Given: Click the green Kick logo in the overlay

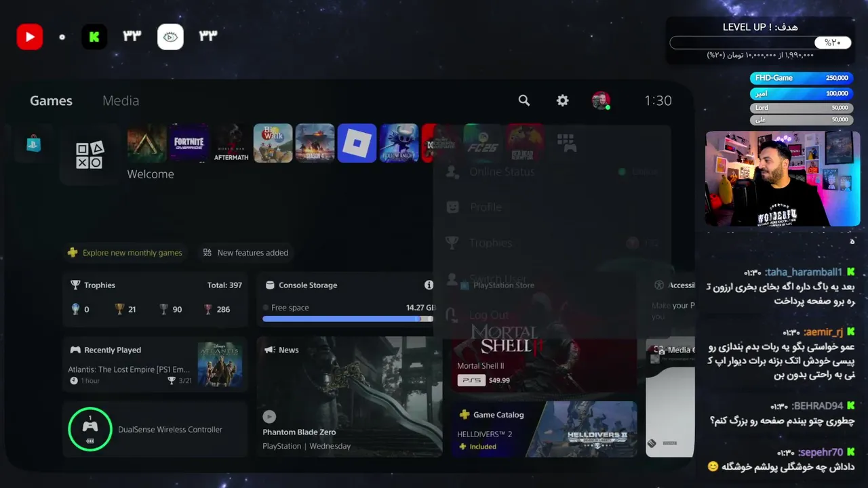Looking at the screenshot, I should tap(94, 37).
